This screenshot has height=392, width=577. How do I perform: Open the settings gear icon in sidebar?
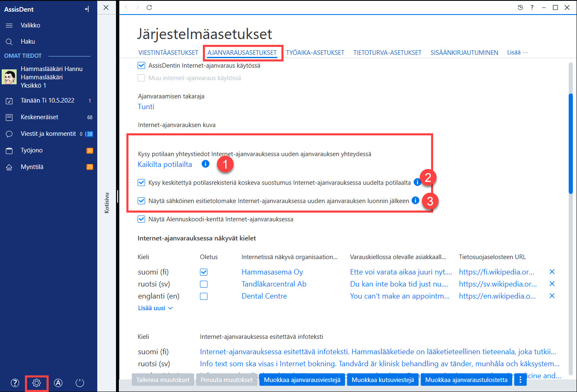pos(37,383)
